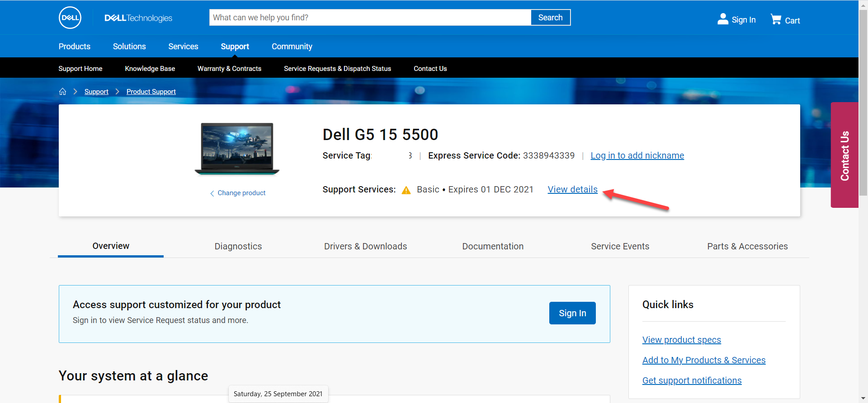Viewport: 868px width, 403px height.
Task: Click the warranty warning triangle icon
Action: pos(406,190)
